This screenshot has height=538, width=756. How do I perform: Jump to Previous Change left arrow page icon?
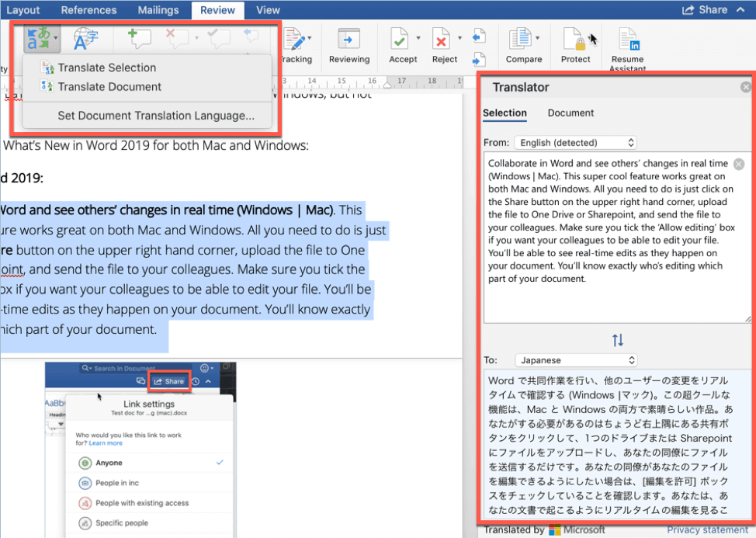(x=478, y=36)
